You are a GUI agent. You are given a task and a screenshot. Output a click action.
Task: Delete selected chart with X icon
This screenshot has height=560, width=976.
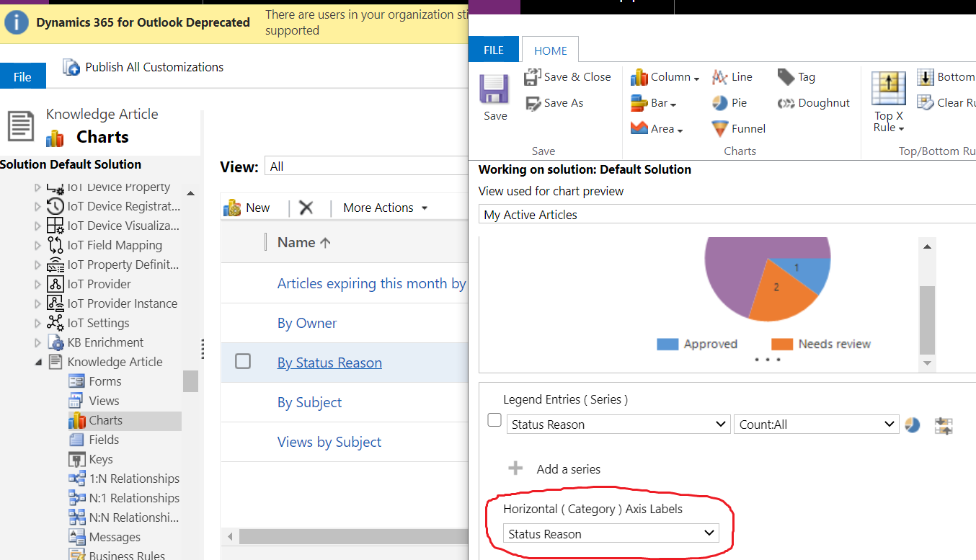click(306, 208)
